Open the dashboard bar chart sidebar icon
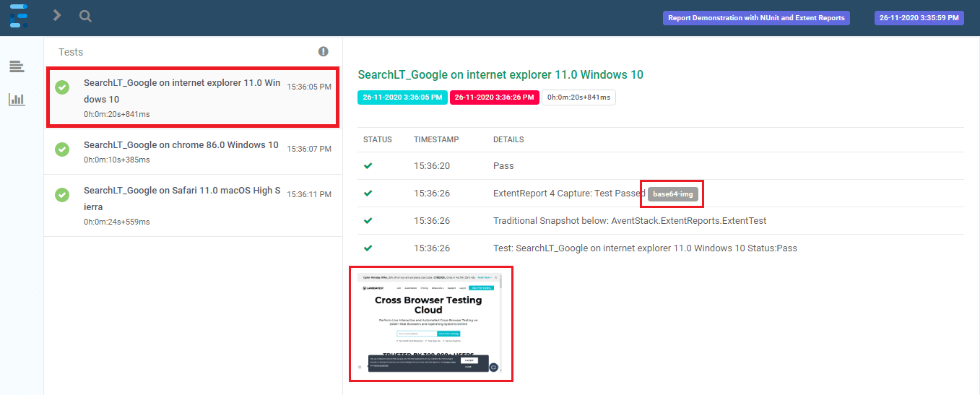This screenshot has width=980, height=395. pyautogui.click(x=17, y=100)
